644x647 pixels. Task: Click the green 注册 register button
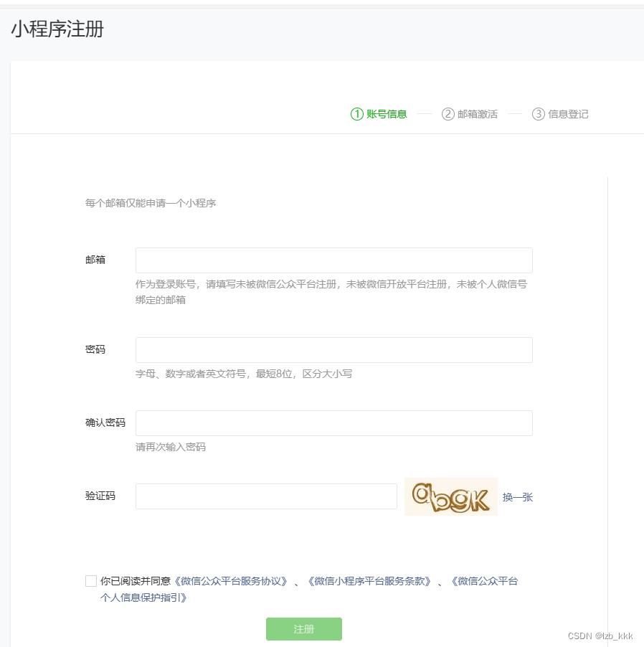coord(303,629)
